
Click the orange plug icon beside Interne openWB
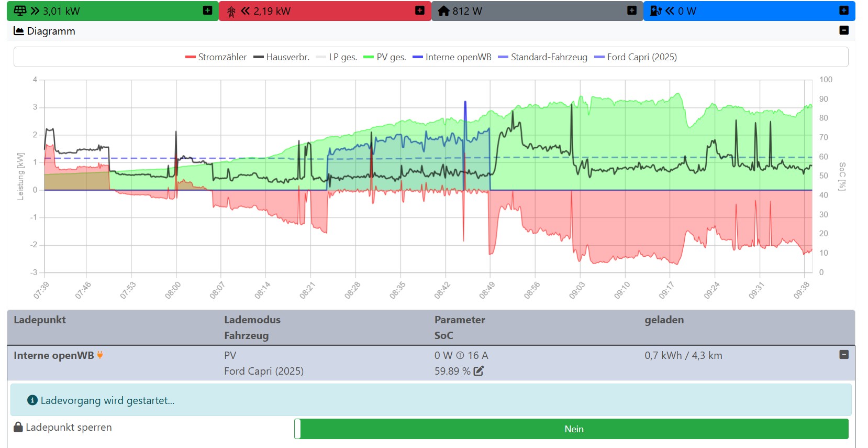click(x=100, y=355)
